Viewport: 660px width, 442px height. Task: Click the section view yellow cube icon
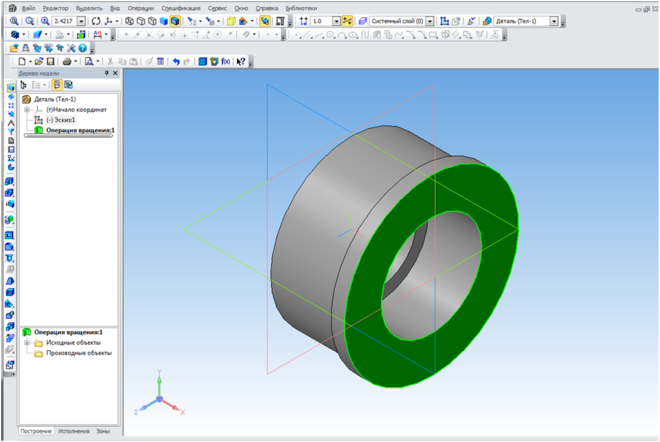click(x=231, y=21)
